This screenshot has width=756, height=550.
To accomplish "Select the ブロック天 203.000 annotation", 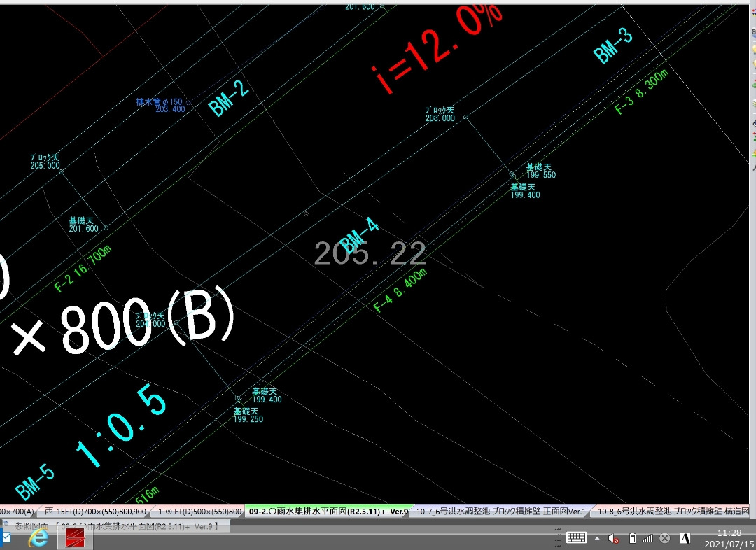I will coord(440,114).
